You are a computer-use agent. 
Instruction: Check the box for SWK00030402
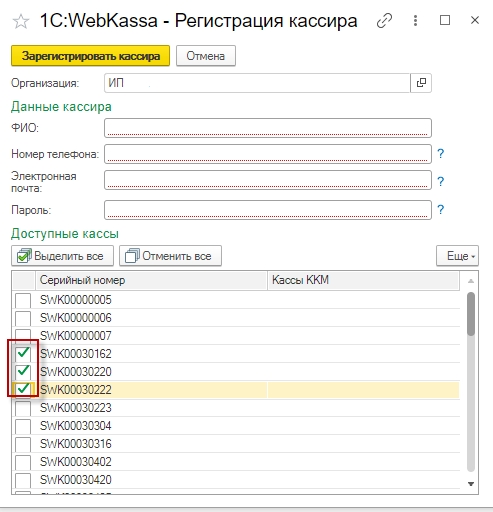coord(23,462)
